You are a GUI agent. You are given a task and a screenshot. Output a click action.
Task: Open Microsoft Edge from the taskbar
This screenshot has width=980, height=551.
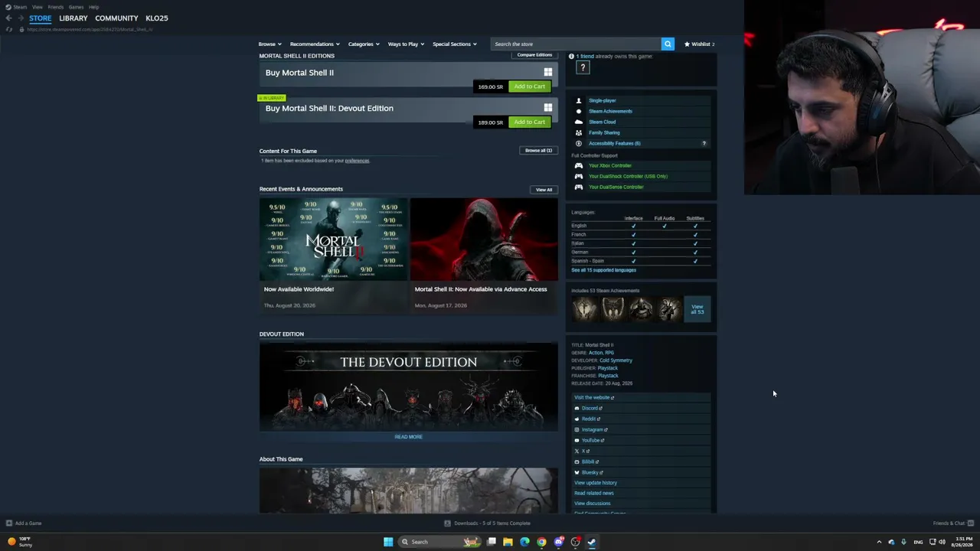coord(524,542)
